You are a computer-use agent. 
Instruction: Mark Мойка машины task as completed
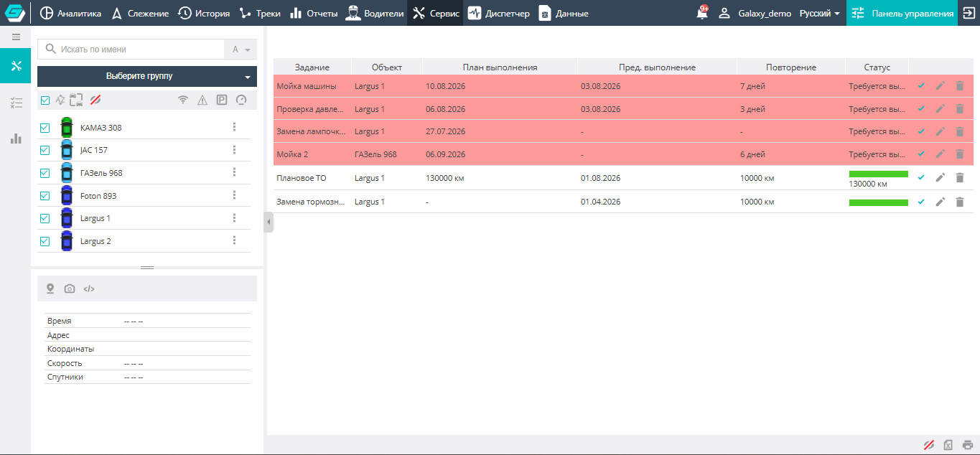click(x=921, y=86)
